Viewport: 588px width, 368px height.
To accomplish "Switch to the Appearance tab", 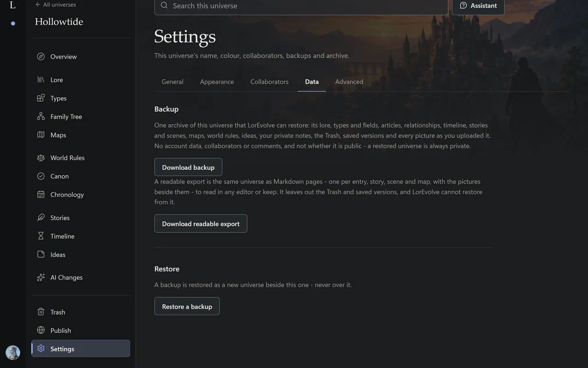I will [217, 82].
